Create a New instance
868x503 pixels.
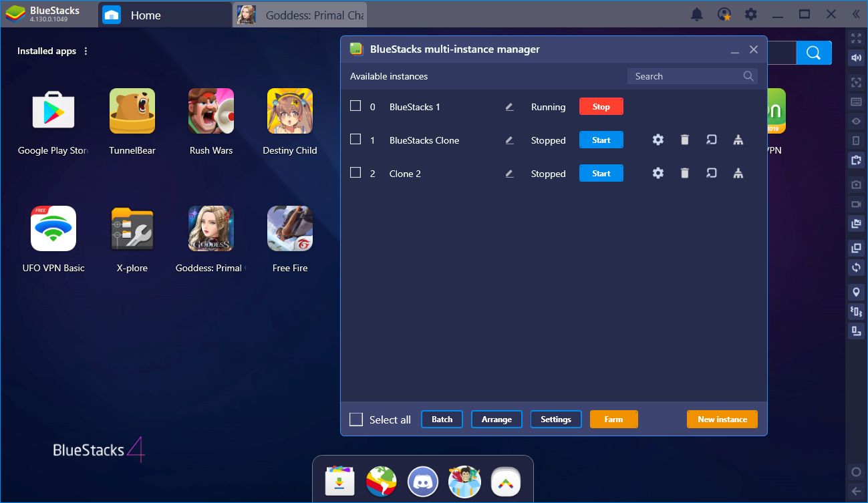click(x=722, y=419)
